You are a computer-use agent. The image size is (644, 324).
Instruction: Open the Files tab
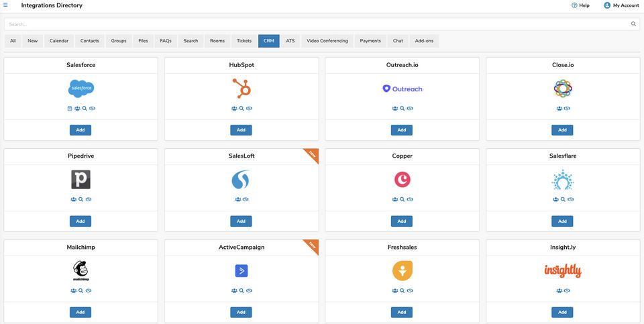pos(144,41)
